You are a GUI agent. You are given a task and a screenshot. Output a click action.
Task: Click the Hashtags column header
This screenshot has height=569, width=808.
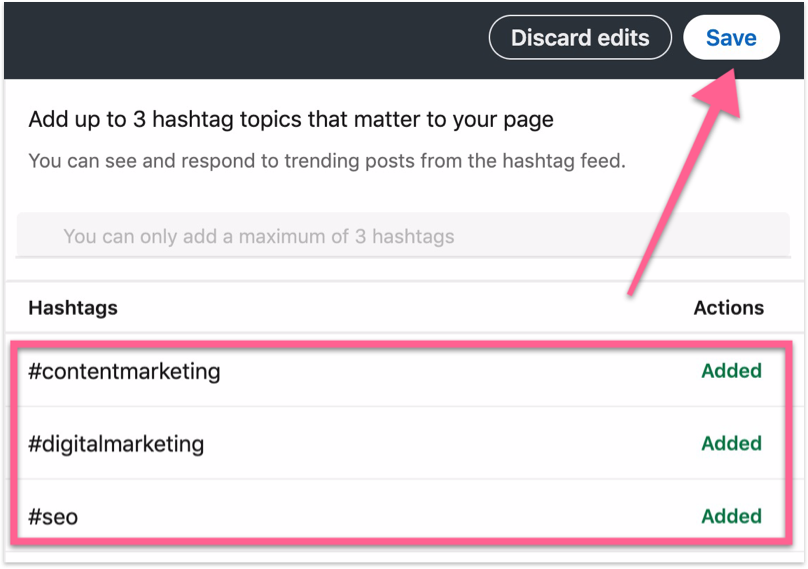[x=73, y=308]
